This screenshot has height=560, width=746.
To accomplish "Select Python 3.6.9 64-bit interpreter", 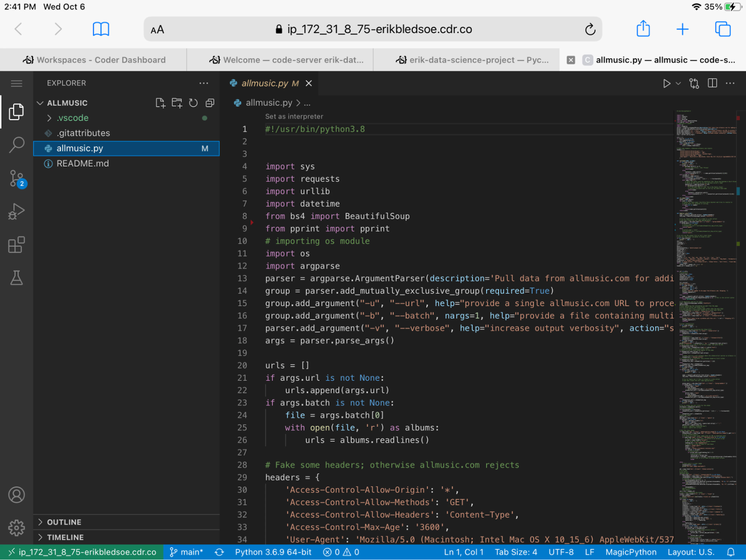I will pos(273,552).
